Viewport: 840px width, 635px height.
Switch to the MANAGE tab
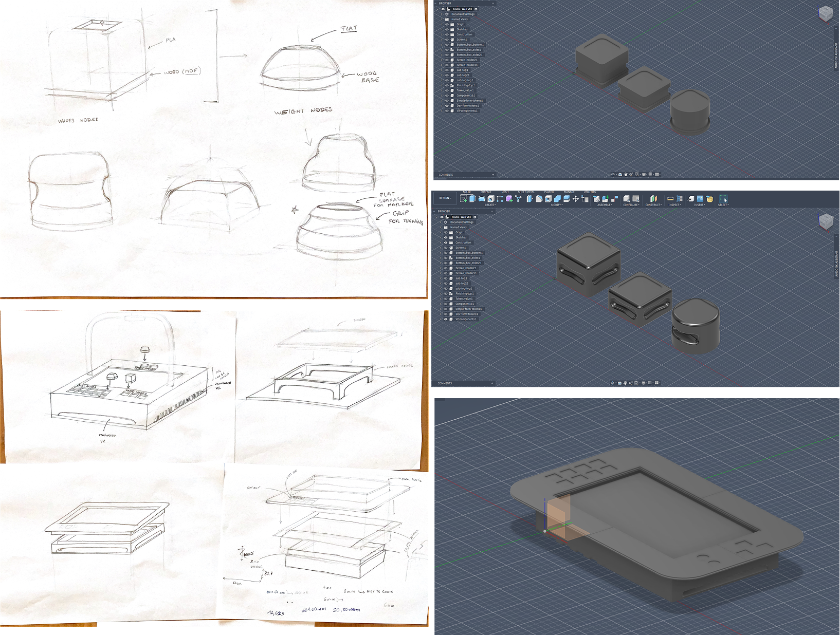coord(569,192)
